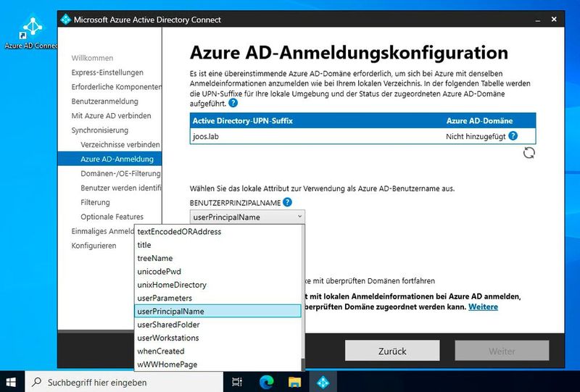Click the 'Suchbegriff hier eingeben' search box

point(124,382)
